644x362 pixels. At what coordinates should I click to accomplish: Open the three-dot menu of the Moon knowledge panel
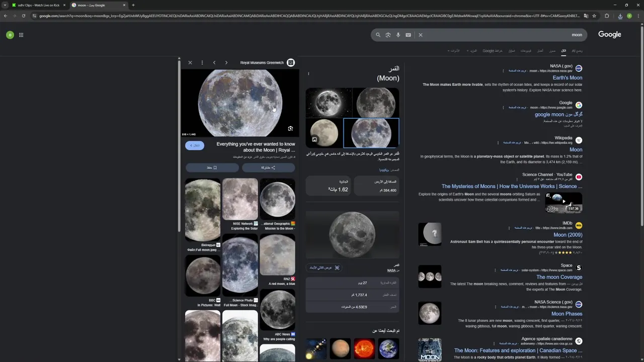(x=308, y=74)
